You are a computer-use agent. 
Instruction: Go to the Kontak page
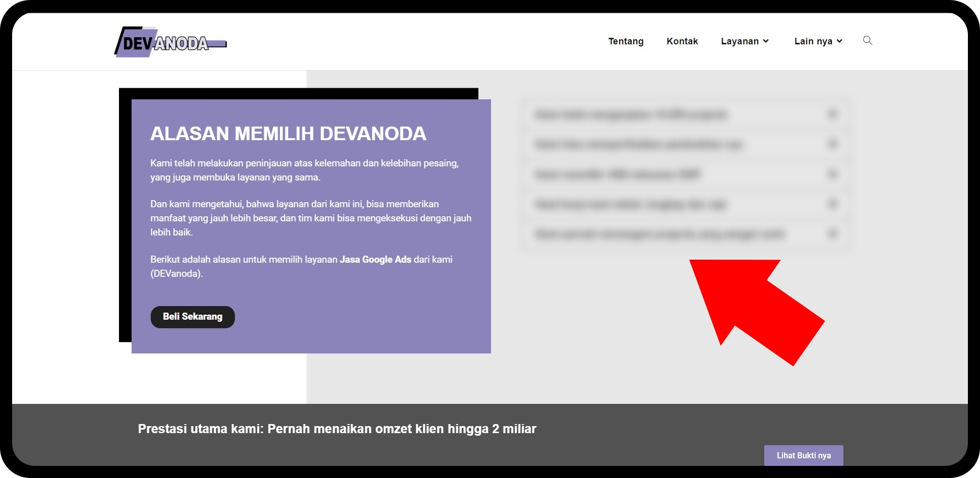pyautogui.click(x=682, y=41)
